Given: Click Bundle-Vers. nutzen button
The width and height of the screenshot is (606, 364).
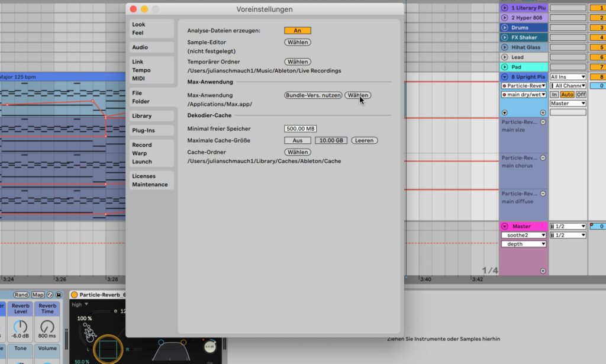Looking at the screenshot, I should pos(313,95).
